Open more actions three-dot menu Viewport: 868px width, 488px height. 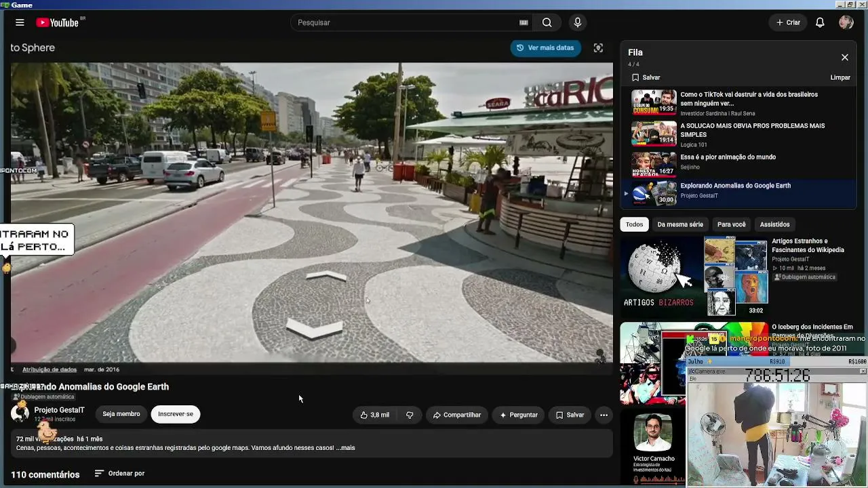coord(604,415)
